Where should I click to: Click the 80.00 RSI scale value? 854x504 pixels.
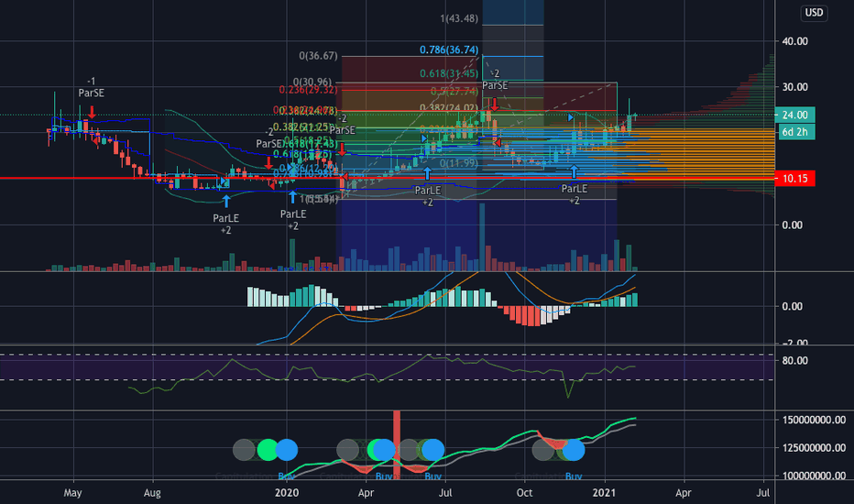(x=794, y=361)
